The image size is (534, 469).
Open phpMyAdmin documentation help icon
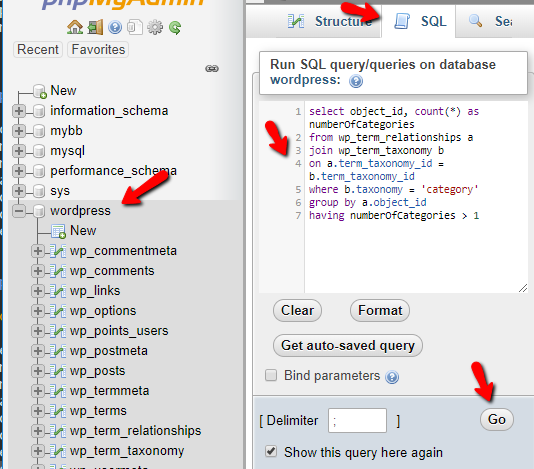[115, 27]
